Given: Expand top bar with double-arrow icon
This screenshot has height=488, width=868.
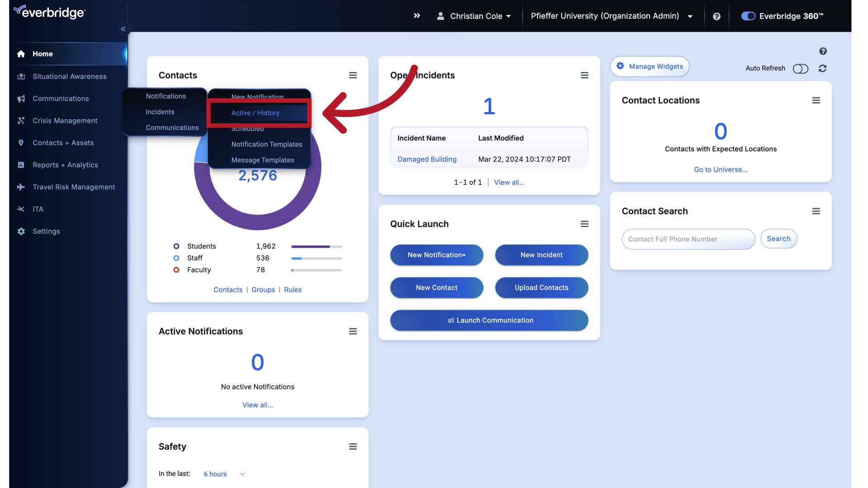Looking at the screenshot, I should point(417,16).
